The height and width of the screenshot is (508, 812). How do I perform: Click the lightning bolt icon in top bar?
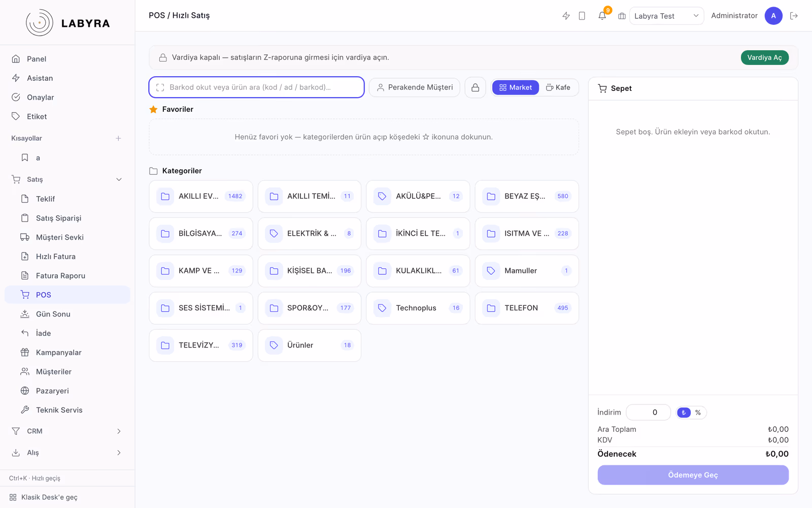pos(566,16)
